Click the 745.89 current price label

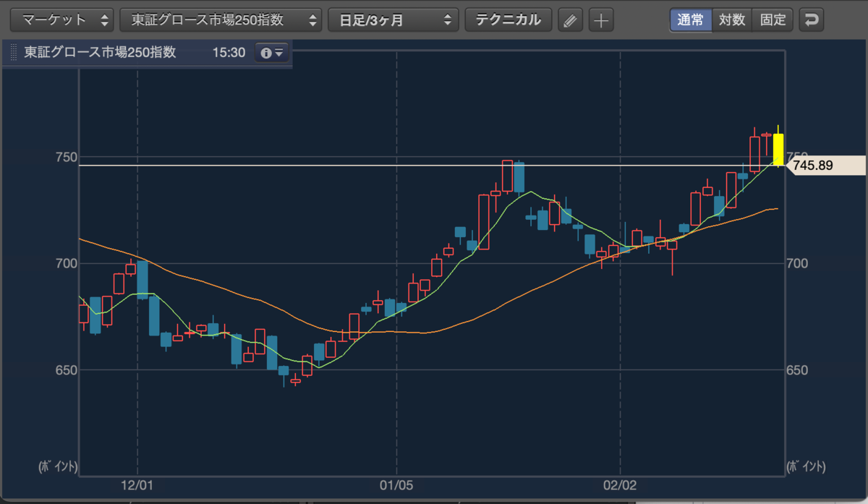(x=825, y=166)
